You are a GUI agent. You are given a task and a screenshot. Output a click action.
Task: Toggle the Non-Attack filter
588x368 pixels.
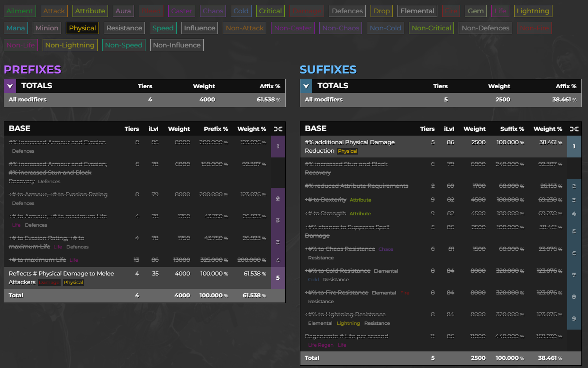click(x=244, y=28)
